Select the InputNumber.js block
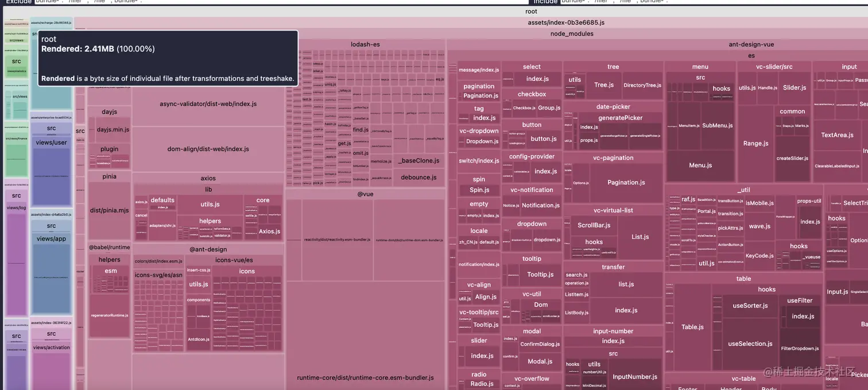Viewport: 868px width, 390px height. [x=634, y=377]
